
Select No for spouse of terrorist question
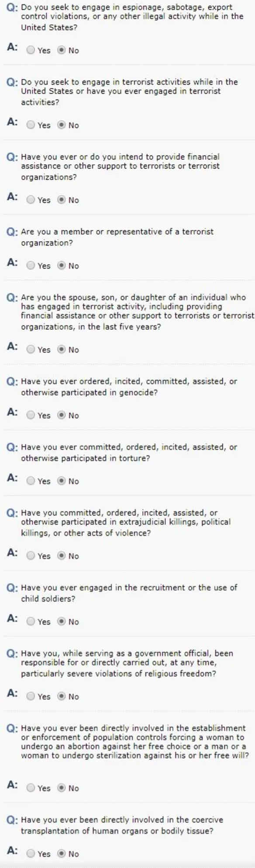click(x=61, y=349)
